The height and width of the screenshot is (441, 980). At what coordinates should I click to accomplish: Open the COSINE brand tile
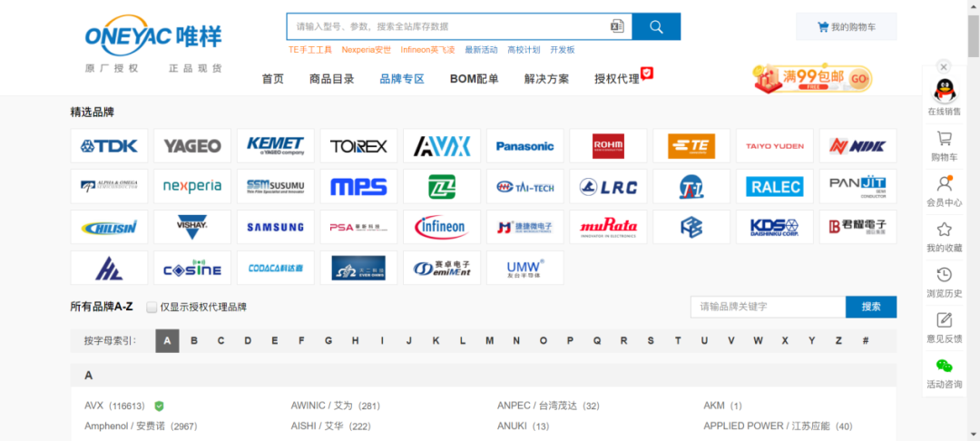tap(192, 268)
